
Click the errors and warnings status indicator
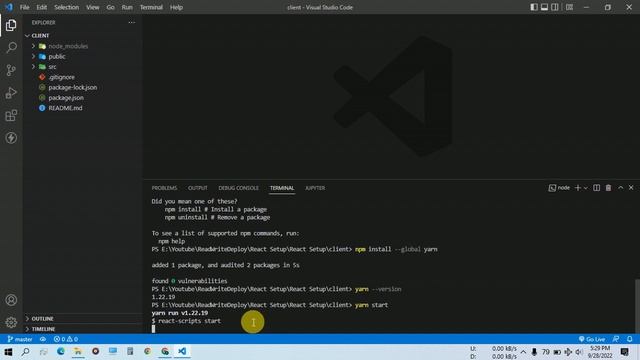66,339
